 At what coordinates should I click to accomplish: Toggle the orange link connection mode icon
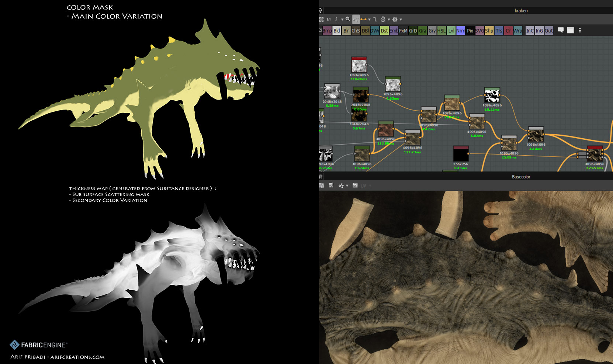[364, 19]
